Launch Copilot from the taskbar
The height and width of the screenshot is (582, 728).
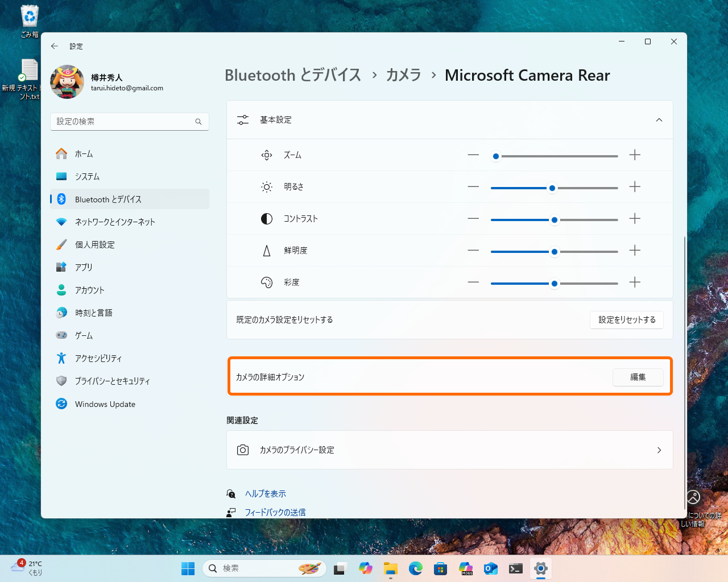(365, 568)
